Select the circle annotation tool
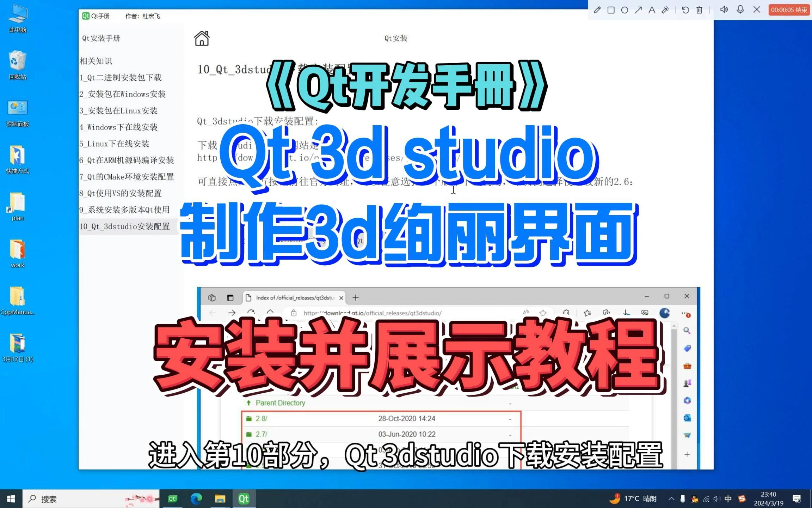This screenshot has height=508, width=812. click(x=625, y=10)
